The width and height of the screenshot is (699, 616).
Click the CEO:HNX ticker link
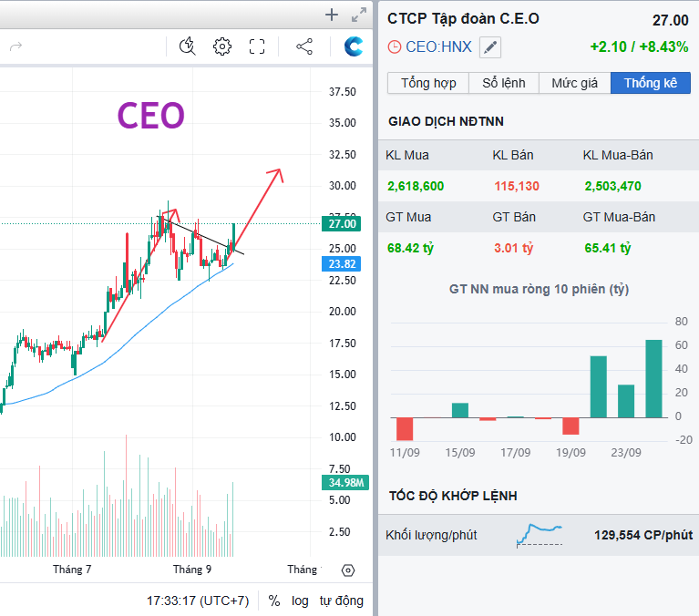point(437,47)
